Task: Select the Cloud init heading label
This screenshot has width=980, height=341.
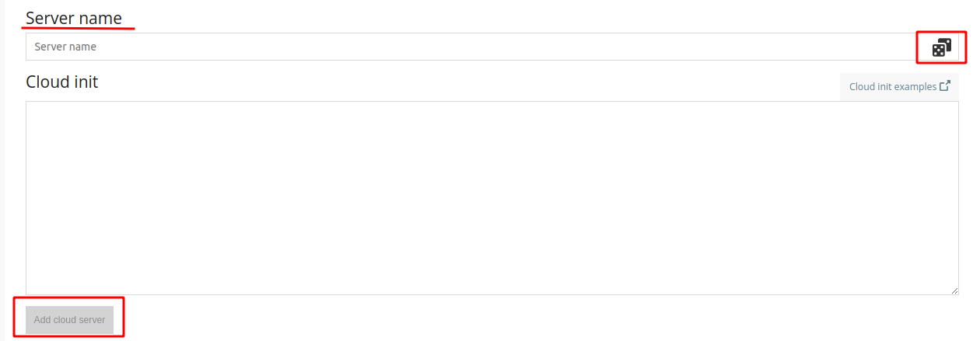Action: click(x=62, y=82)
